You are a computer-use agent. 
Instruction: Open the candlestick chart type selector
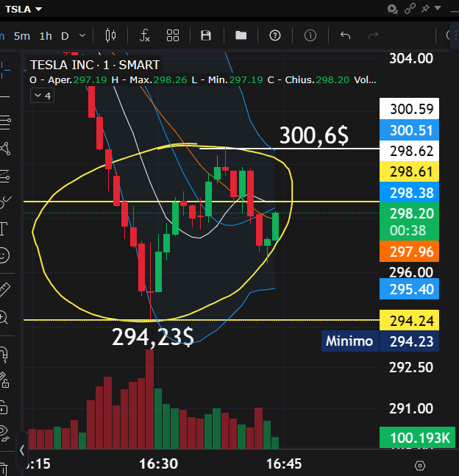click(x=110, y=35)
